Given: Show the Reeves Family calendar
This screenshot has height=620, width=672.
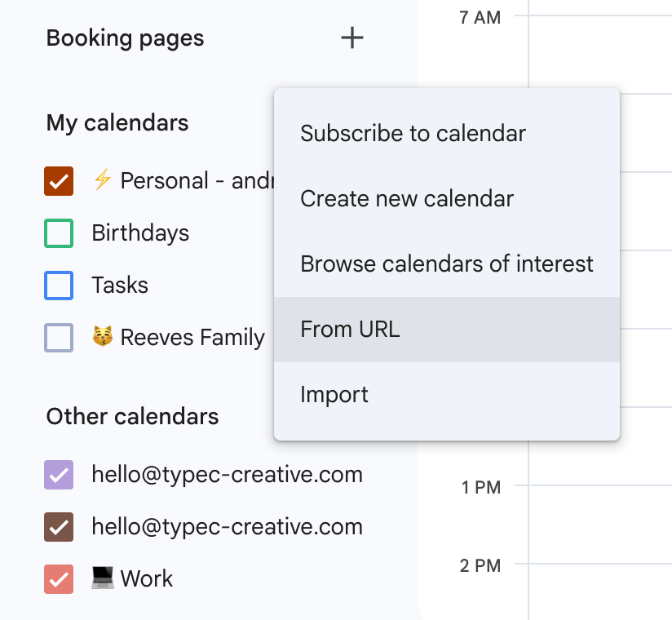Looking at the screenshot, I should (58, 337).
